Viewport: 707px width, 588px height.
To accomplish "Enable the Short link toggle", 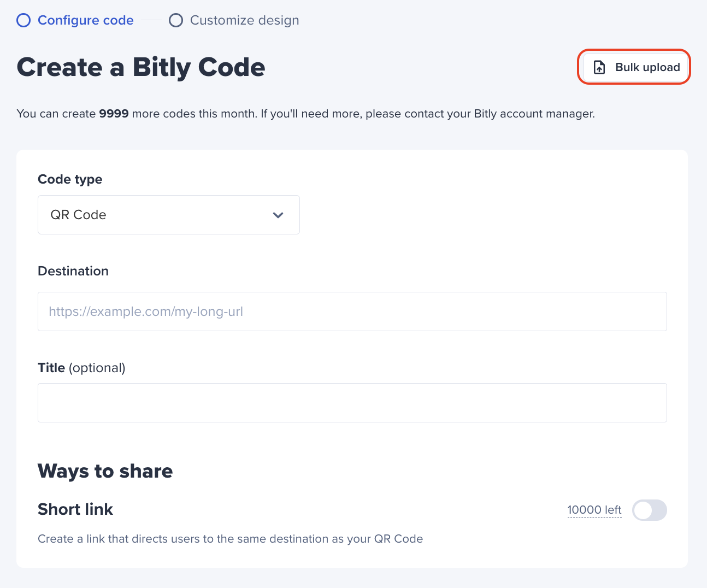I will (x=650, y=510).
